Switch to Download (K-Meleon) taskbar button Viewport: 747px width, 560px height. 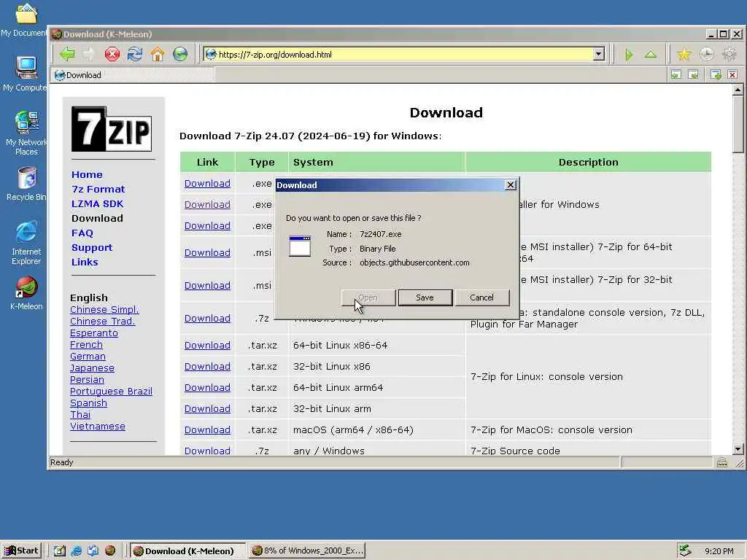tap(187, 551)
